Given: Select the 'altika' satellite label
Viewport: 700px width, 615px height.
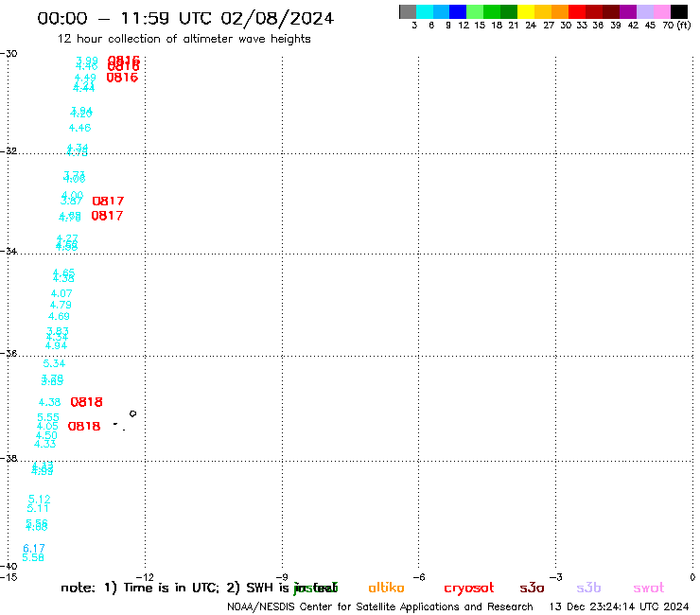Looking at the screenshot, I should tap(386, 588).
